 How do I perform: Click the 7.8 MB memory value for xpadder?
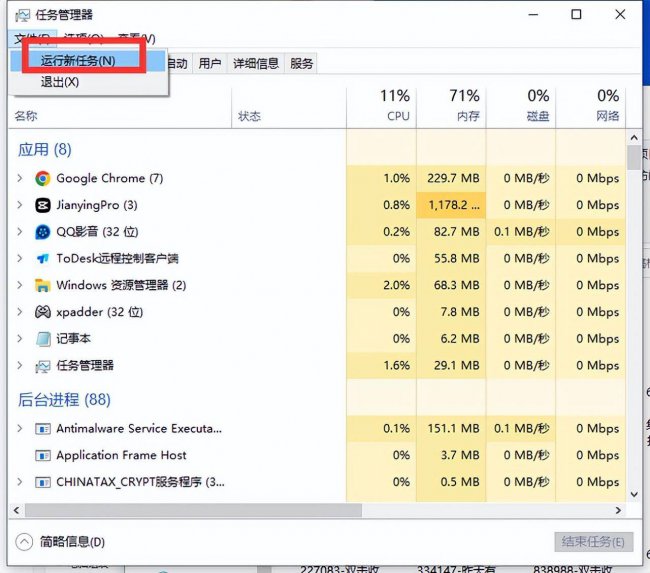pyautogui.click(x=460, y=312)
